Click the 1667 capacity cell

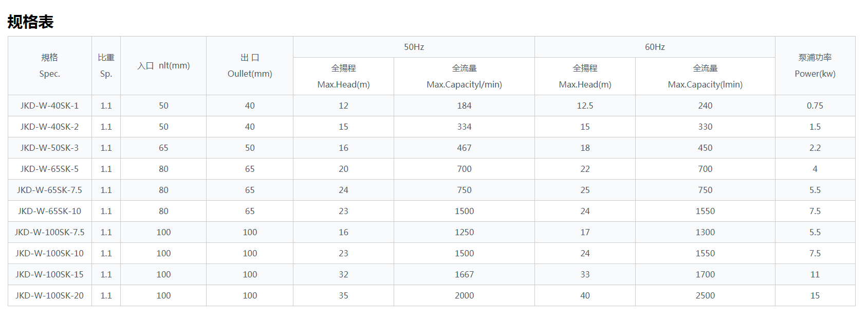[464, 274]
